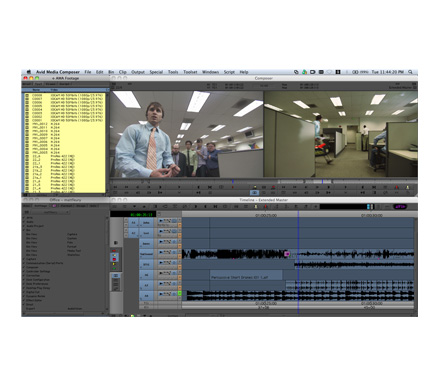Open the purple Effects tab in project window
The height and width of the screenshot is (376, 438).
point(54,206)
